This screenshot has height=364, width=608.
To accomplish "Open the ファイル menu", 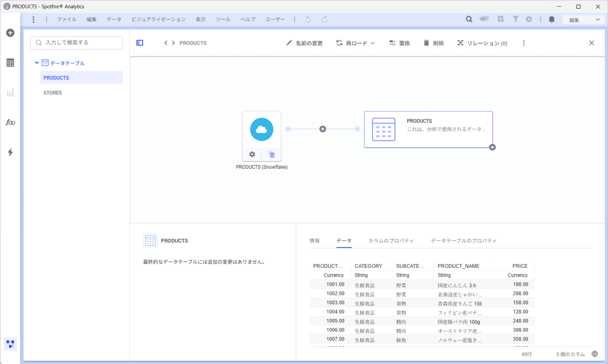I will click(x=67, y=20).
